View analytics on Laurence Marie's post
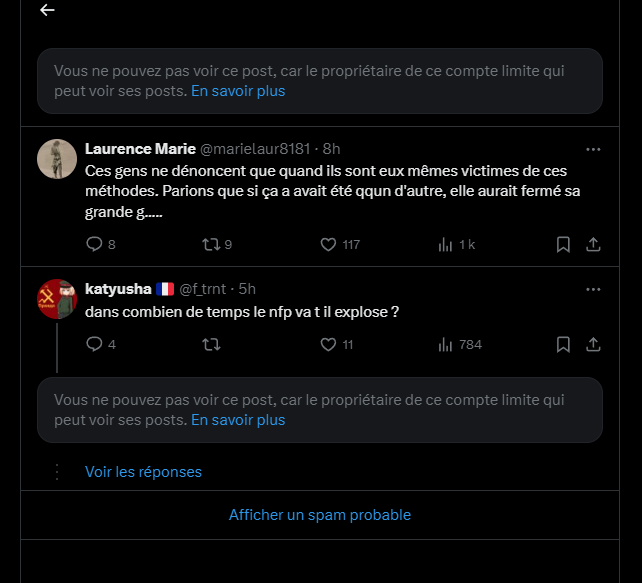The height and width of the screenshot is (583, 642). tap(446, 244)
